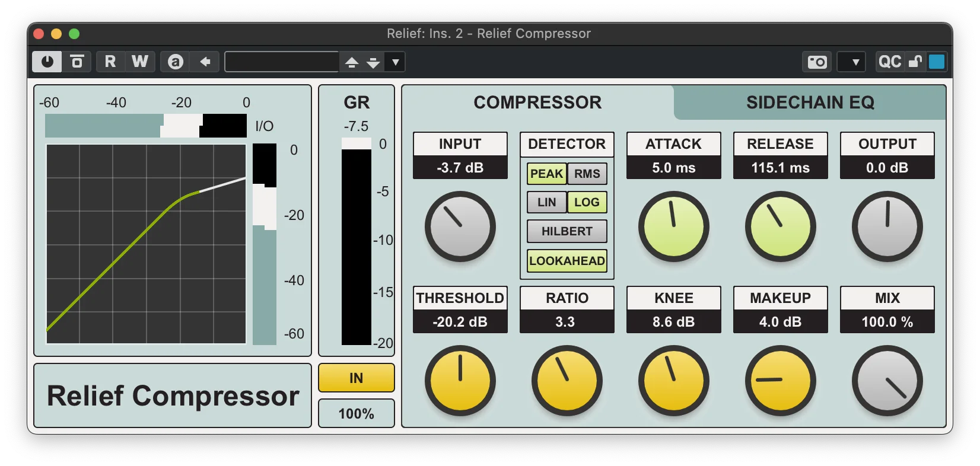Click the MAKEUP gain knob

pos(781,381)
